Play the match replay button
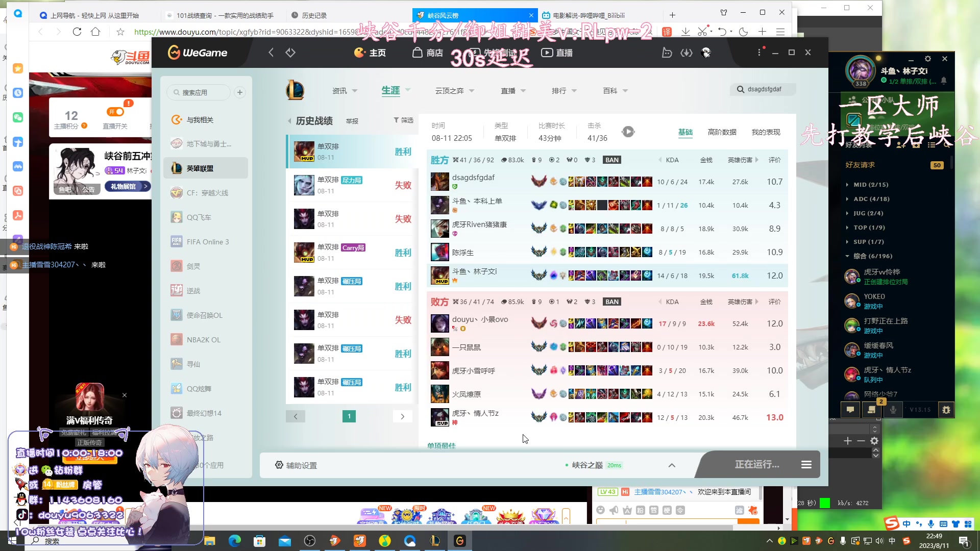The height and width of the screenshot is (551, 980). click(x=628, y=132)
